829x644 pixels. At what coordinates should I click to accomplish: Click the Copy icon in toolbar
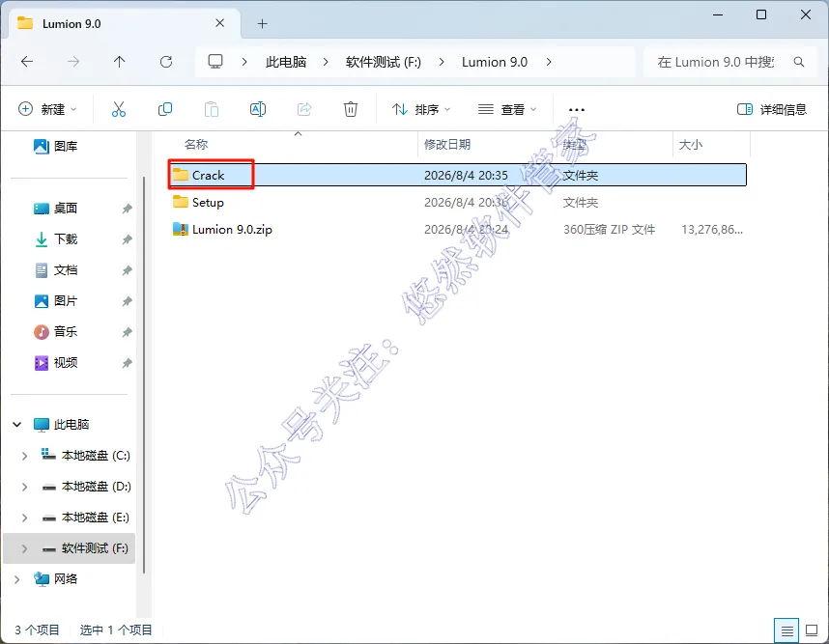(165, 109)
